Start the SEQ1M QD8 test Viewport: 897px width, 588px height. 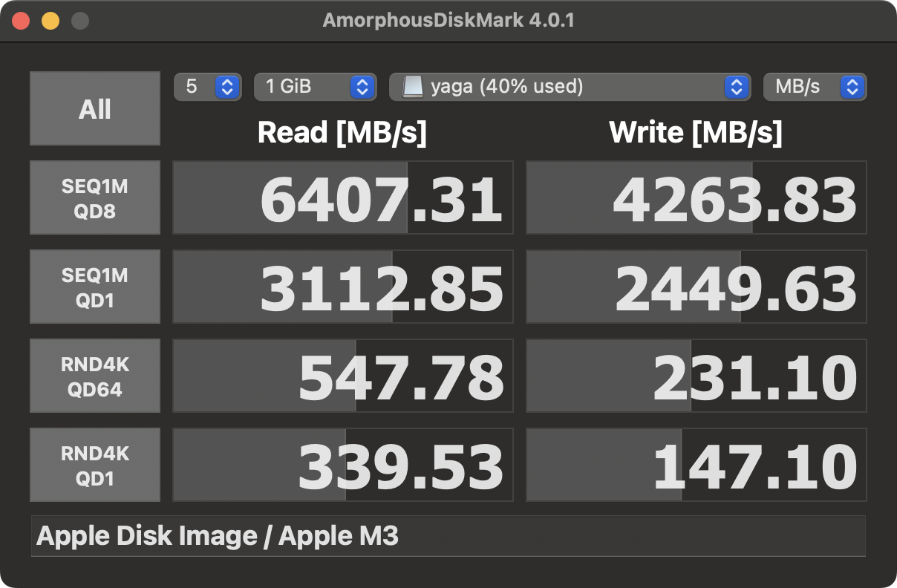point(94,197)
